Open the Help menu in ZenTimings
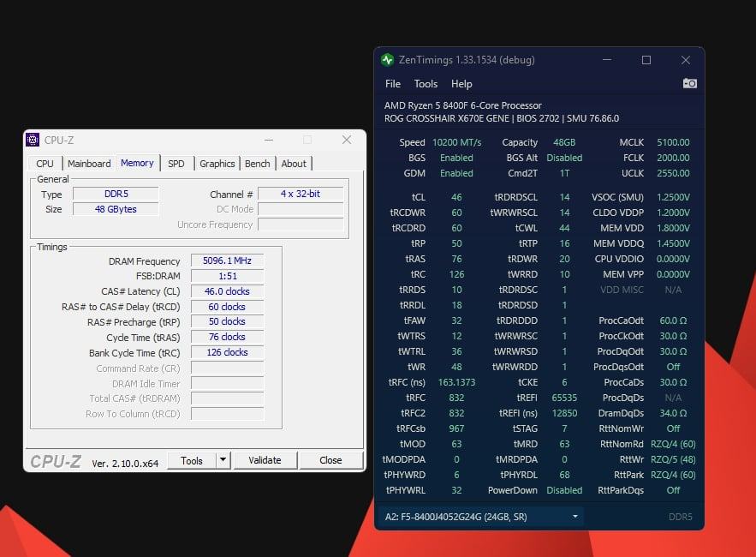756x557 pixels. pos(461,84)
